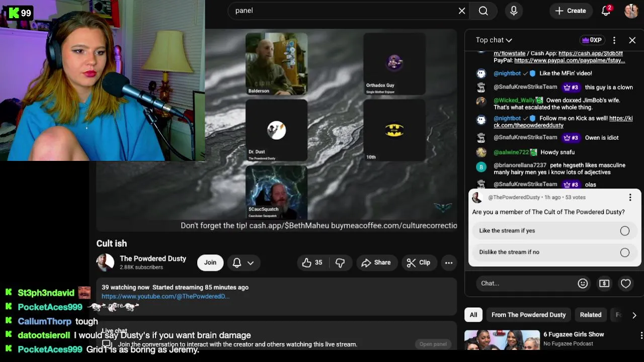Open chat options three-dot menu
The width and height of the screenshot is (644, 362).
pos(614,40)
